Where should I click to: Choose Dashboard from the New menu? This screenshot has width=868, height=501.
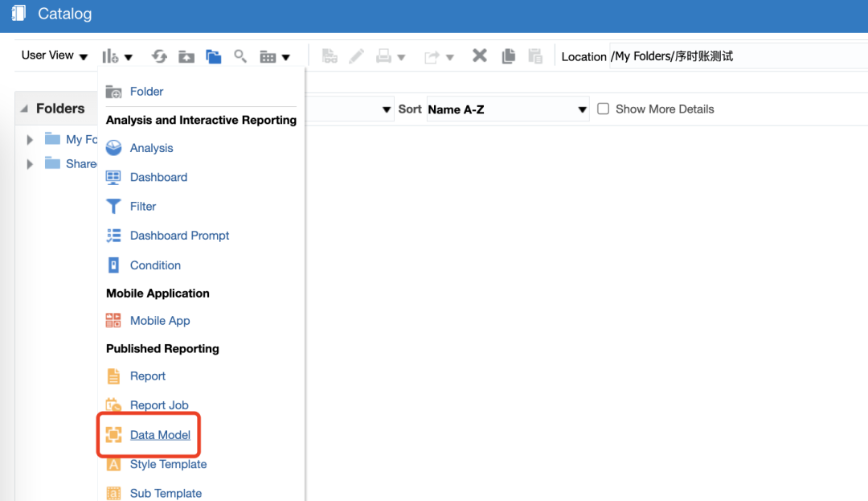click(x=158, y=177)
